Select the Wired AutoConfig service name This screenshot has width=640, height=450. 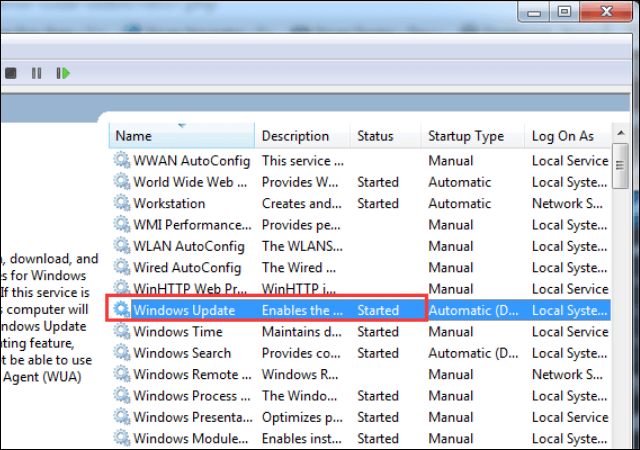[187, 267]
